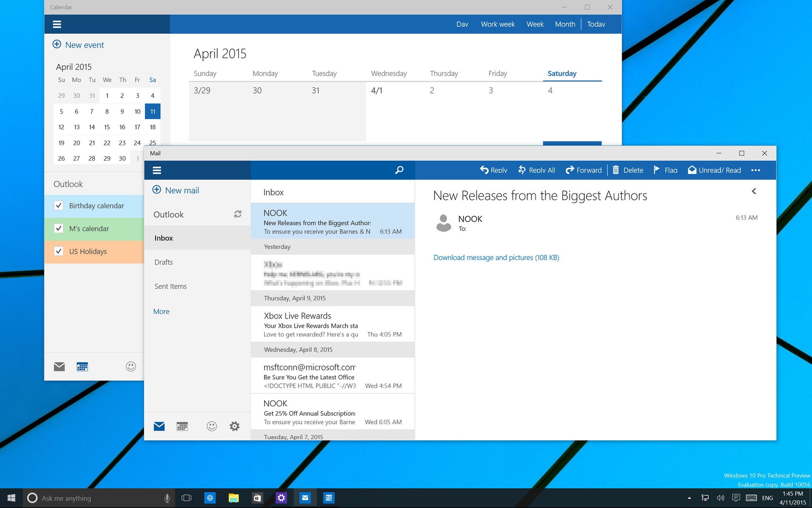Open the hamburger menu in Calendar
812x508 pixels.
(x=57, y=24)
